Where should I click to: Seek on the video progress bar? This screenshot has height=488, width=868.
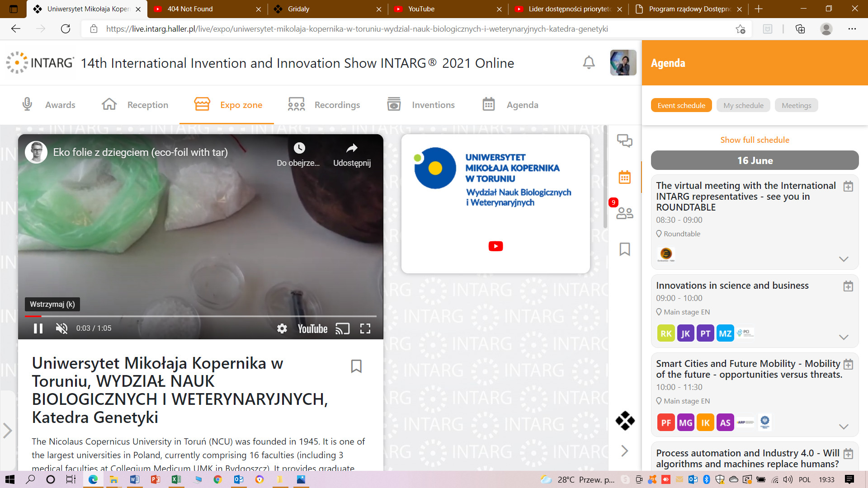201,316
